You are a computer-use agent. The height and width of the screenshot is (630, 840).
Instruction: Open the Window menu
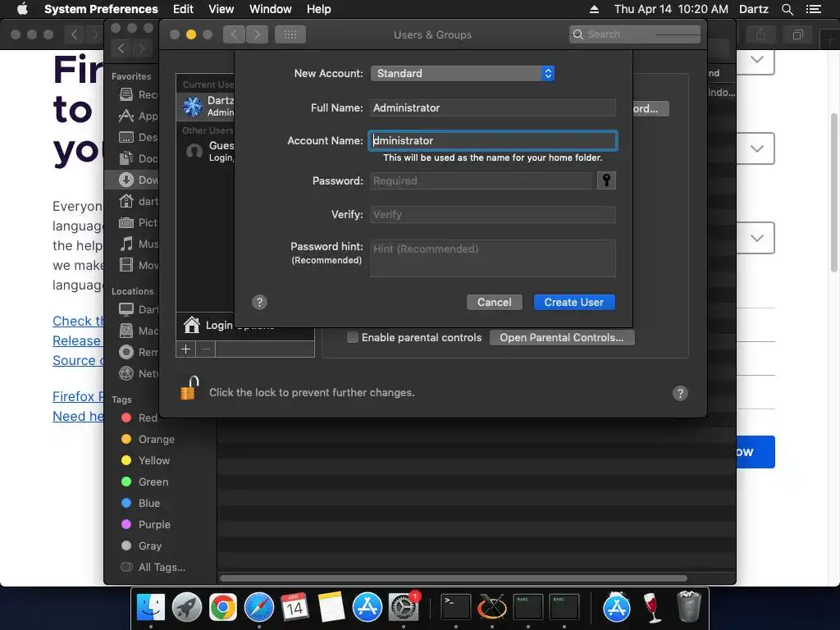[x=271, y=9]
